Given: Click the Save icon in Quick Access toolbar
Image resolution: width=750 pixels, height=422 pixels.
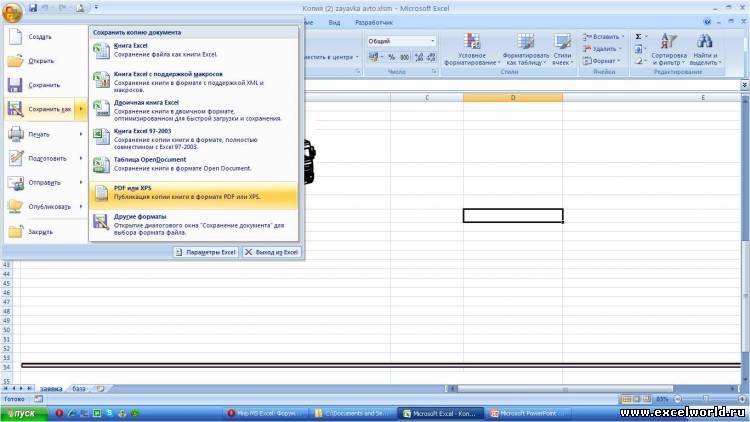Looking at the screenshot, I should 33,8.
